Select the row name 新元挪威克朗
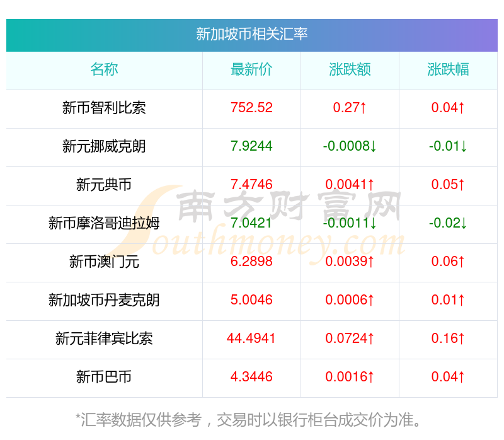The image size is (504, 440). tap(104, 146)
